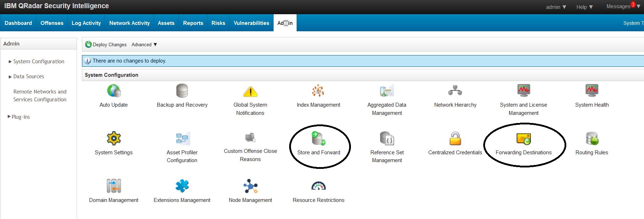Open the Resource Restrictions gauge icon
644x219 pixels.
(318, 186)
